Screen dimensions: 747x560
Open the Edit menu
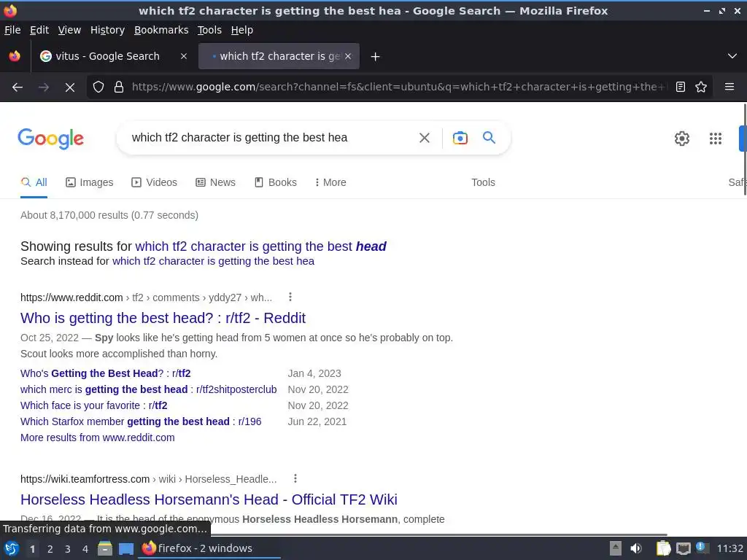(39, 30)
